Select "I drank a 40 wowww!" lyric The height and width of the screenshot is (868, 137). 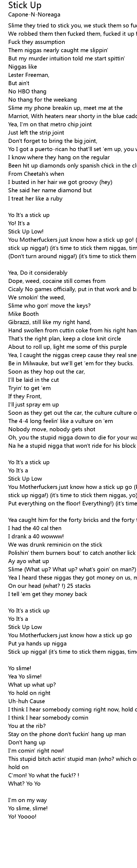36,536
